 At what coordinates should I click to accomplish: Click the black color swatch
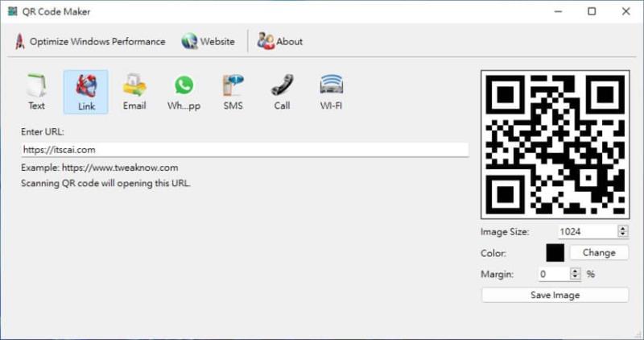click(555, 252)
